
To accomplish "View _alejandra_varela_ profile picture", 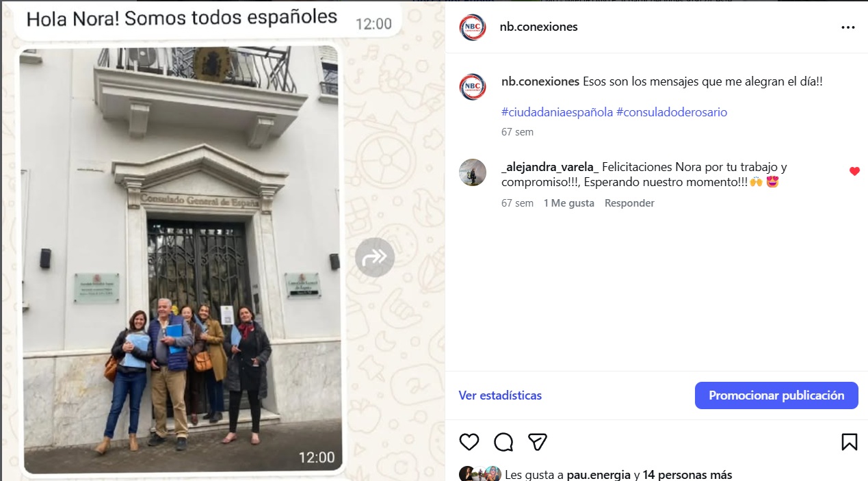I will [473, 172].
